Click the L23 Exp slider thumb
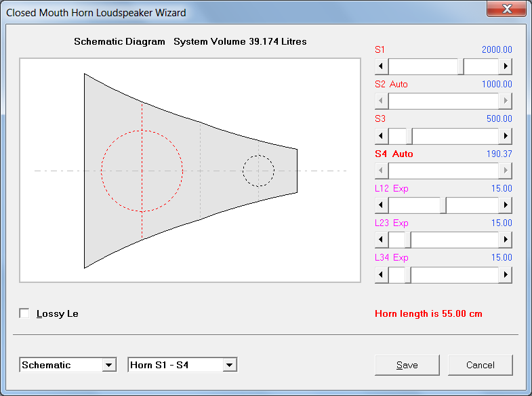The width and height of the screenshot is (532, 396). [408, 240]
